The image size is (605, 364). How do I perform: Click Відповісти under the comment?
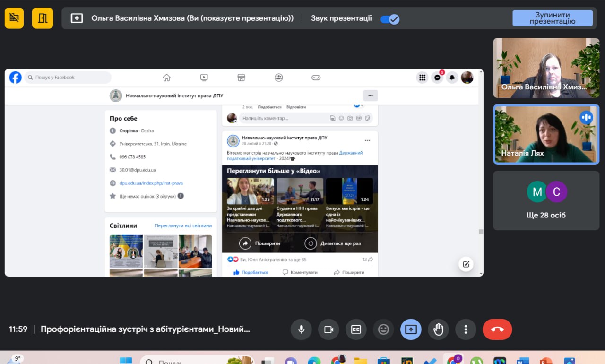pyautogui.click(x=296, y=107)
